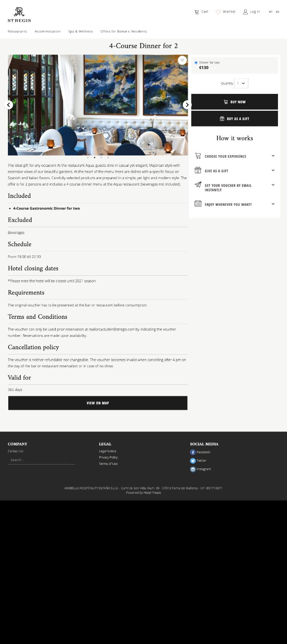Expand 'Choose your experience' section
This screenshot has width=287, height=644.
(273, 156)
